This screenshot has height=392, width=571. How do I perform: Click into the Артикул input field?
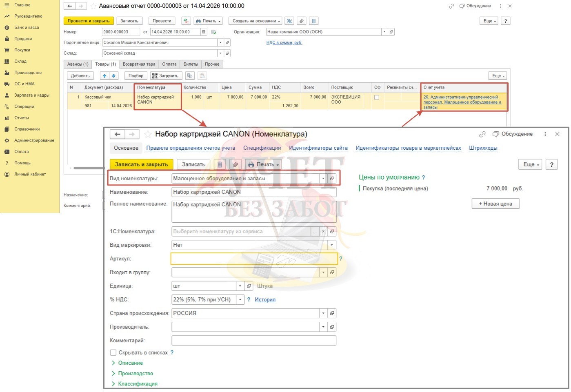pos(254,259)
